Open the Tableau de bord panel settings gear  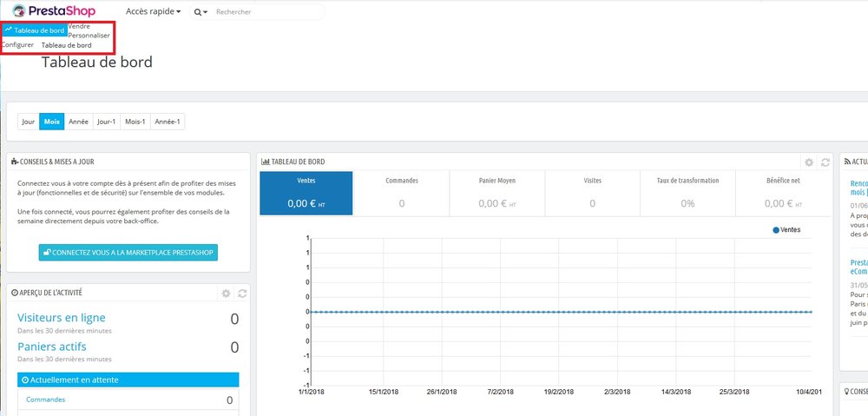(809, 162)
